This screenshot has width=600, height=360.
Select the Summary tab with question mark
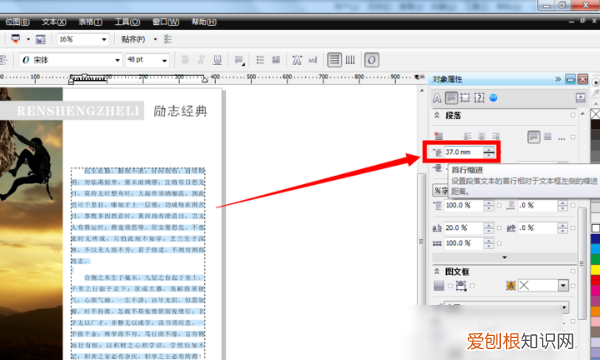(x=479, y=98)
